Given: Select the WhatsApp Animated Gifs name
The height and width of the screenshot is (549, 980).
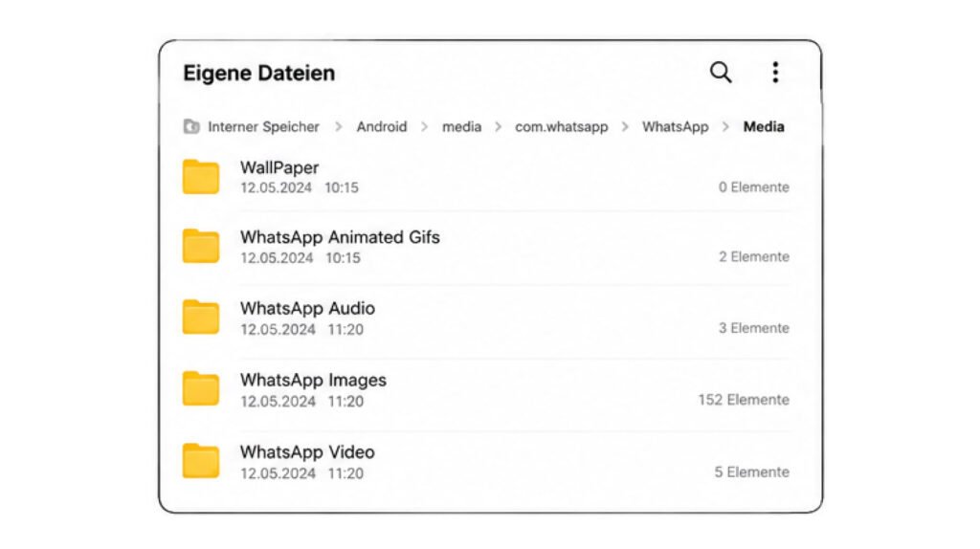Looking at the screenshot, I should [x=340, y=237].
